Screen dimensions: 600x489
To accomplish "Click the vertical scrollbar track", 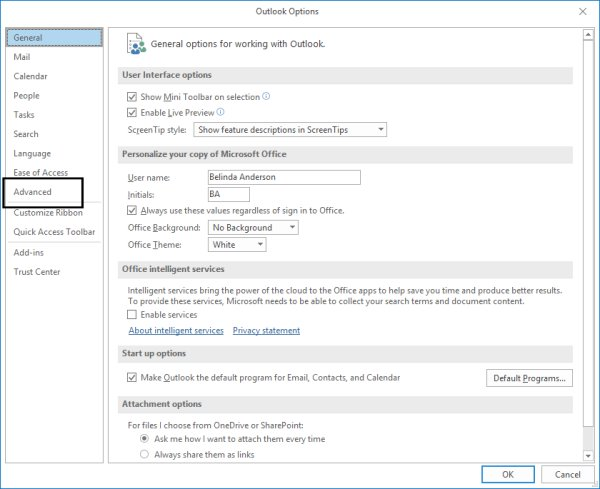I will click(x=588, y=438).
